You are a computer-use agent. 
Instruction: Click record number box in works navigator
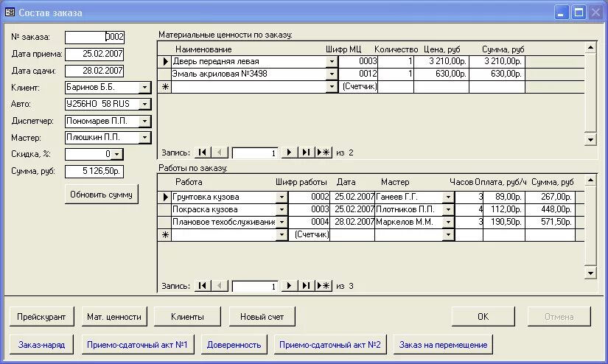255,286
